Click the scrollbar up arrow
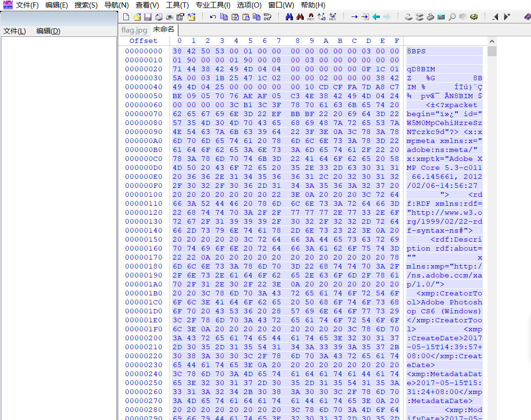531x420 pixels. 492,41
